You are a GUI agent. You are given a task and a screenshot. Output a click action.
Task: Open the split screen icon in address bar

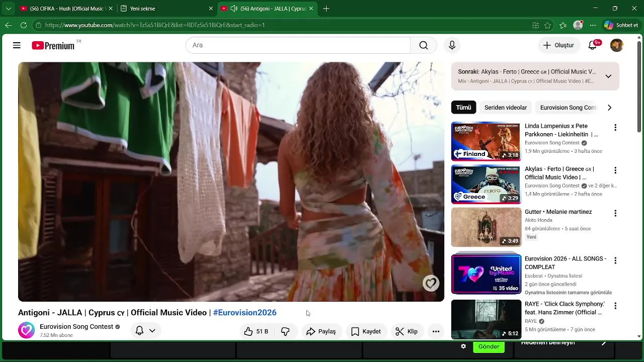point(535,25)
